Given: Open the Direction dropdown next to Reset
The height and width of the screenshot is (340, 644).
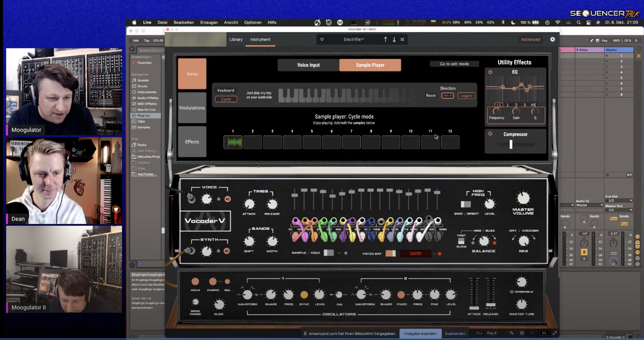Looking at the screenshot, I should pos(447,96).
